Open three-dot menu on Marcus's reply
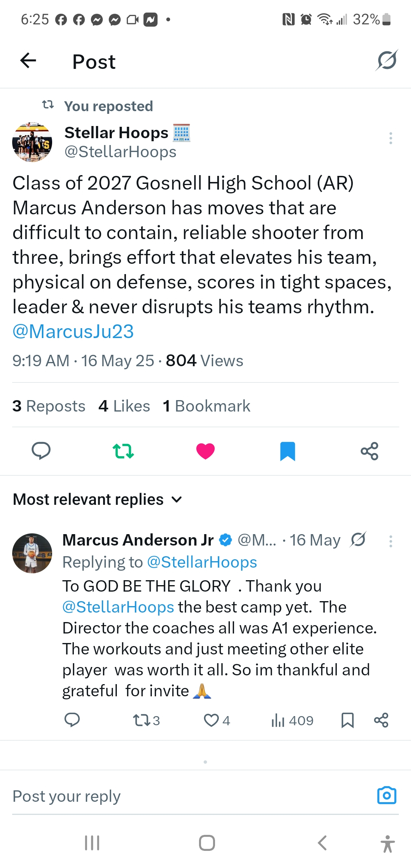This screenshot has width=411, height=868. click(390, 541)
